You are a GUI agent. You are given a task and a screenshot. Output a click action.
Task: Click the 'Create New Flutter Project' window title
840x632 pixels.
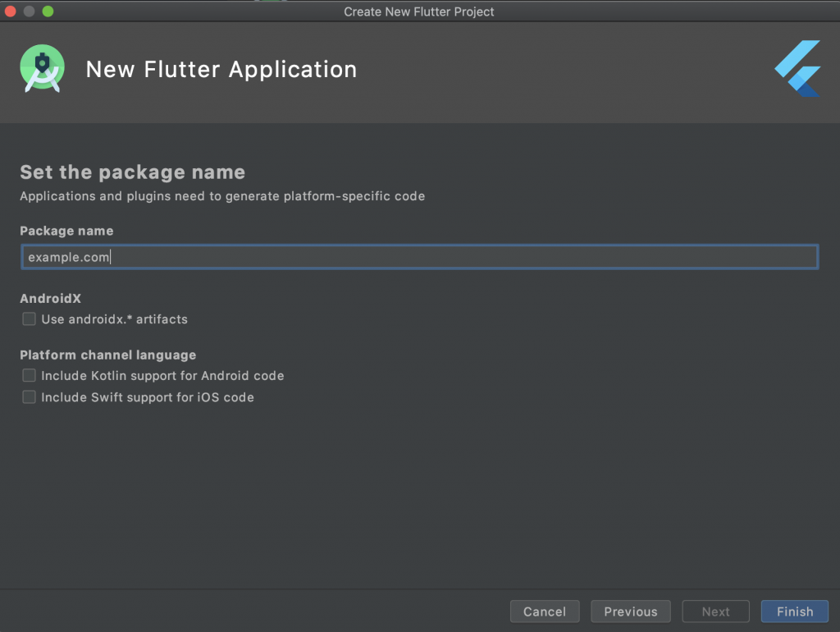(x=419, y=11)
